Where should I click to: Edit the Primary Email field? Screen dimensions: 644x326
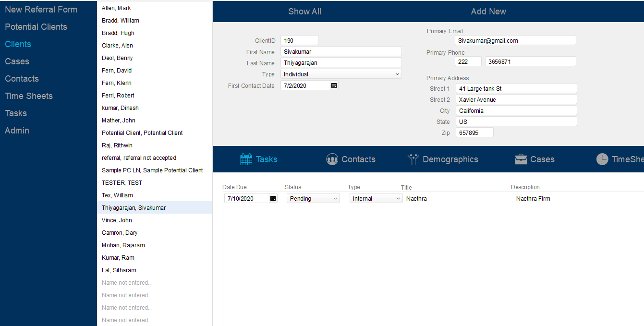pos(515,40)
